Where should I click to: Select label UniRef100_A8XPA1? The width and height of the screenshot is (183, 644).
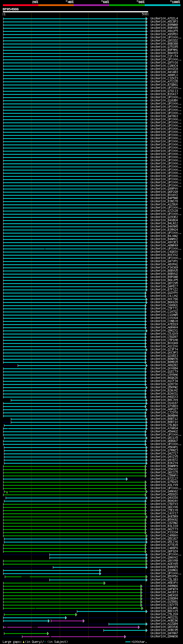click(x=164, y=265)
